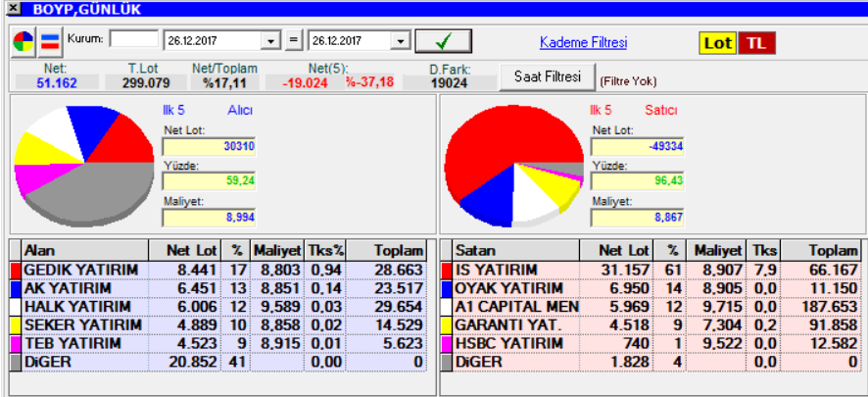Click the sellers Maliyet column header
This screenshot has height=397, width=868.
pyautogui.click(x=716, y=251)
